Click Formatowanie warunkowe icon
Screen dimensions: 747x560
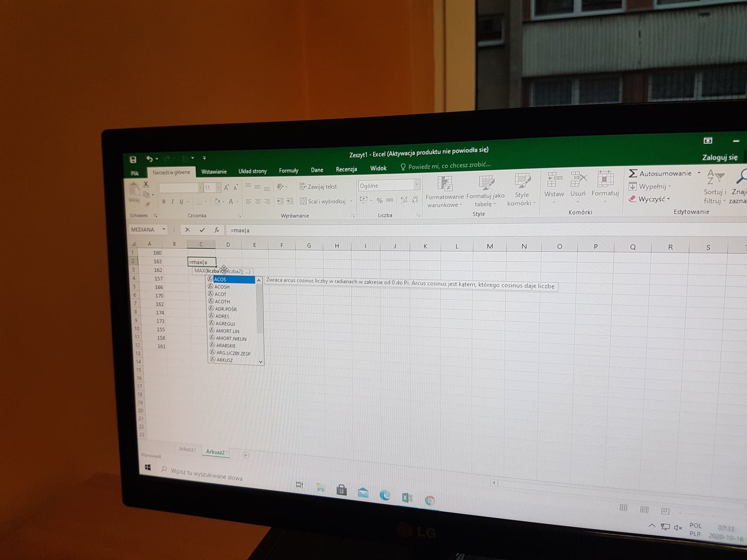pyautogui.click(x=445, y=184)
